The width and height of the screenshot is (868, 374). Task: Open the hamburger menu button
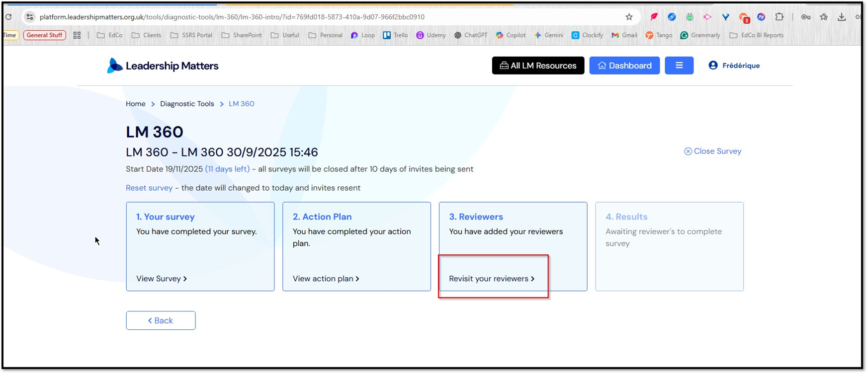679,66
